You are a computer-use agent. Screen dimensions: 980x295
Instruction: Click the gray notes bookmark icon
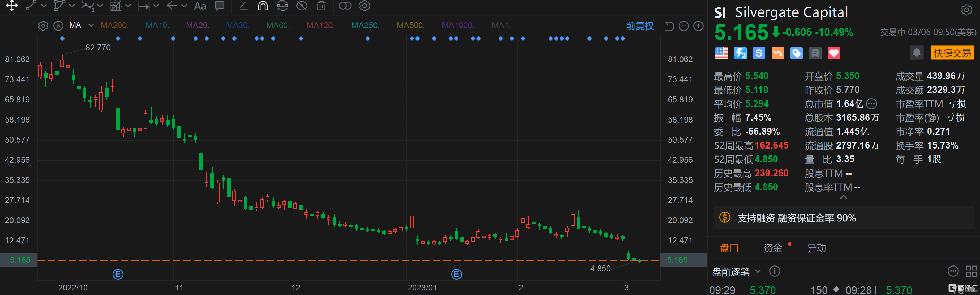pyautogui.click(x=815, y=53)
